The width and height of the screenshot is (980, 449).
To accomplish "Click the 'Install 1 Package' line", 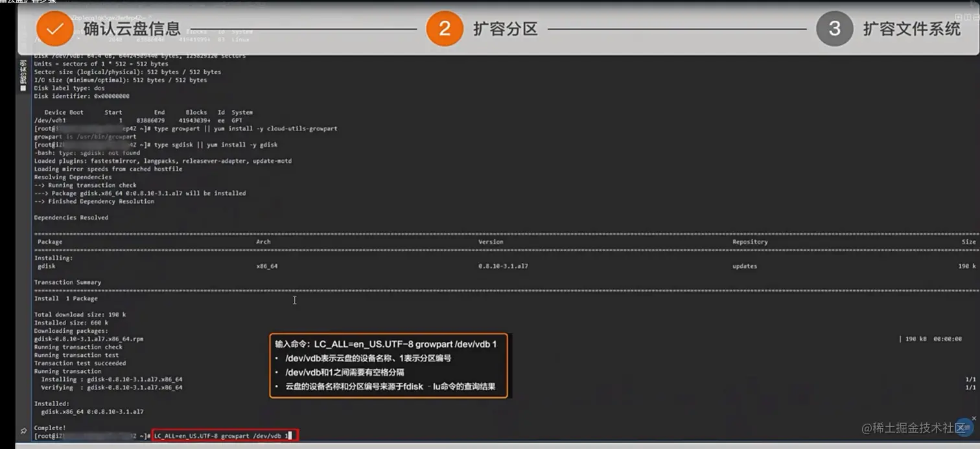I will point(65,298).
